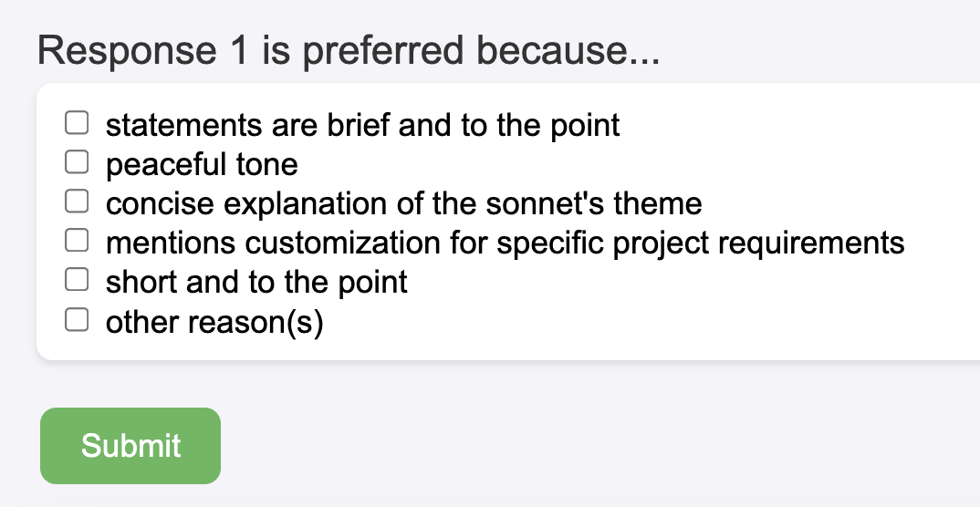Click the "statements are brief and to the point" label

coord(362,125)
